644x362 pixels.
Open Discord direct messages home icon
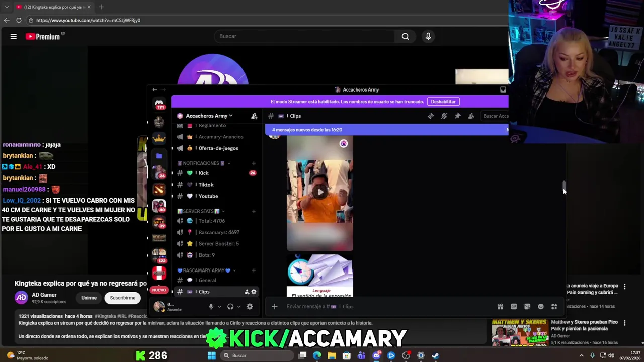point(159,104)
